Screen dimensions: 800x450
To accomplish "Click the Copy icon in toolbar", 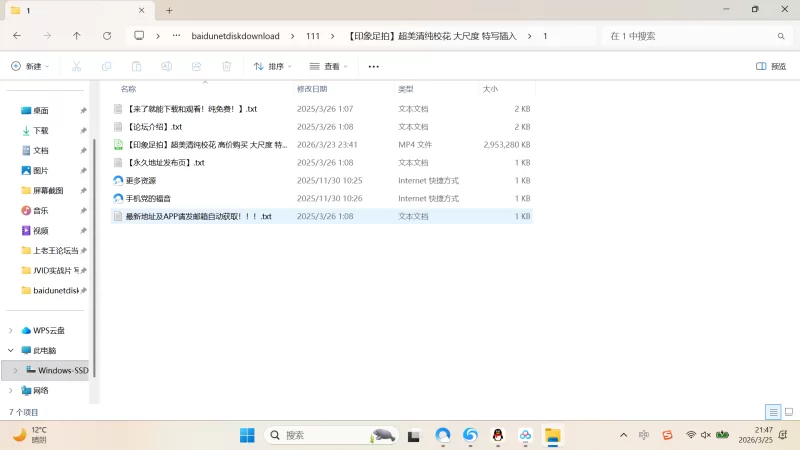I will tap(106, 66).
